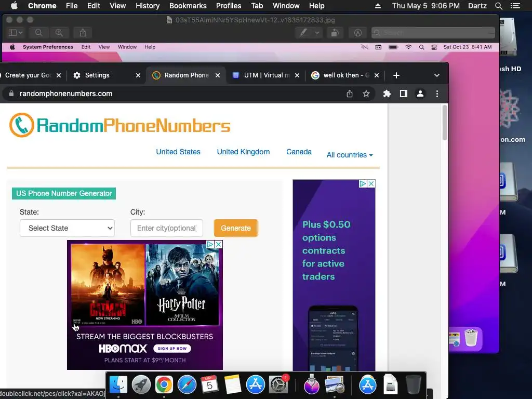This screenshot has height=399, width=532.
Task: Click the US Phone Number Generator heading
Action: (64, 193)
